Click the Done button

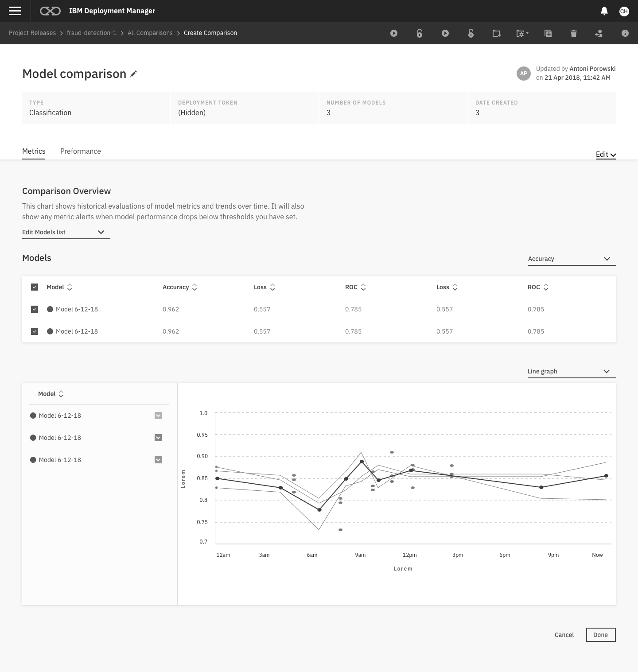tap(601, 635)
